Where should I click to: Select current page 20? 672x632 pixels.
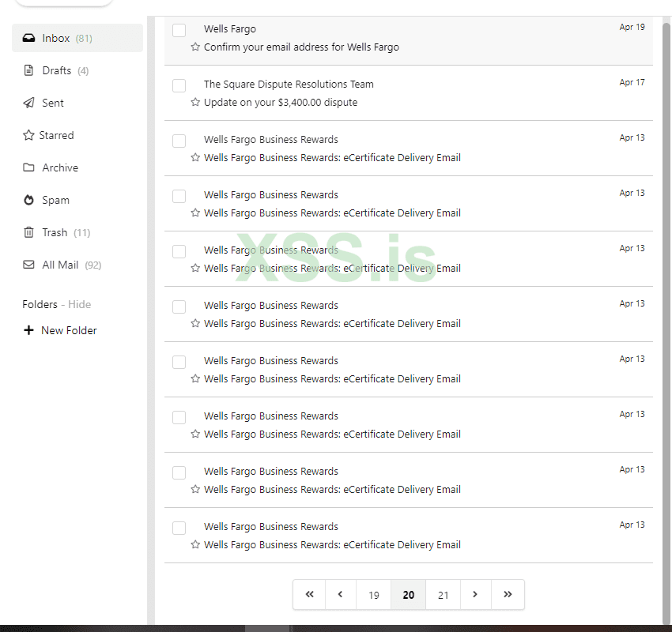coord(409,595)
